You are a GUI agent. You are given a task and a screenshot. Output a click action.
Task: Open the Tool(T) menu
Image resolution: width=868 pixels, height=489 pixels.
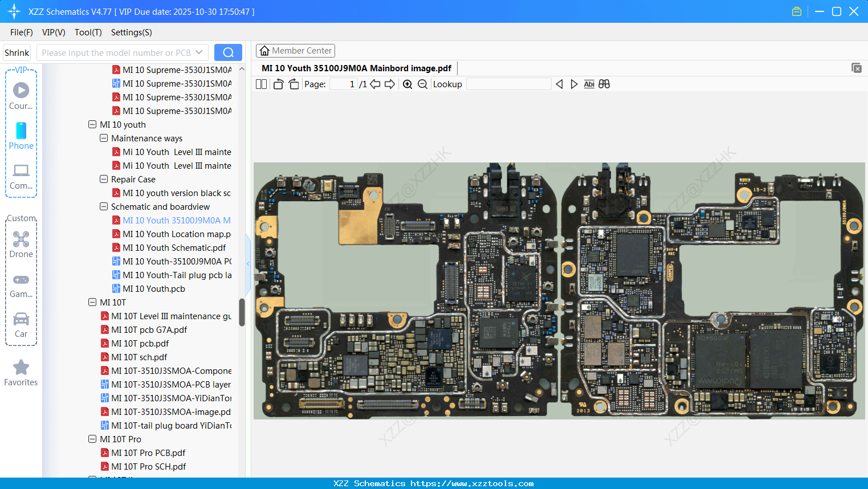tap(88, 32)
